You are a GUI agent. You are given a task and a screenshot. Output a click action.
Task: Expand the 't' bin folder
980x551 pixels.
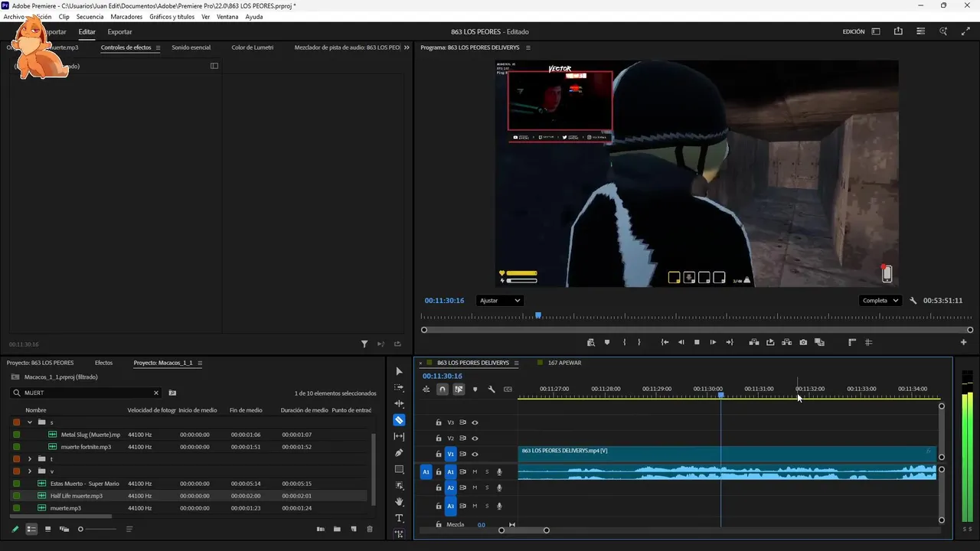pyautogui.click(x=30, y=459)
